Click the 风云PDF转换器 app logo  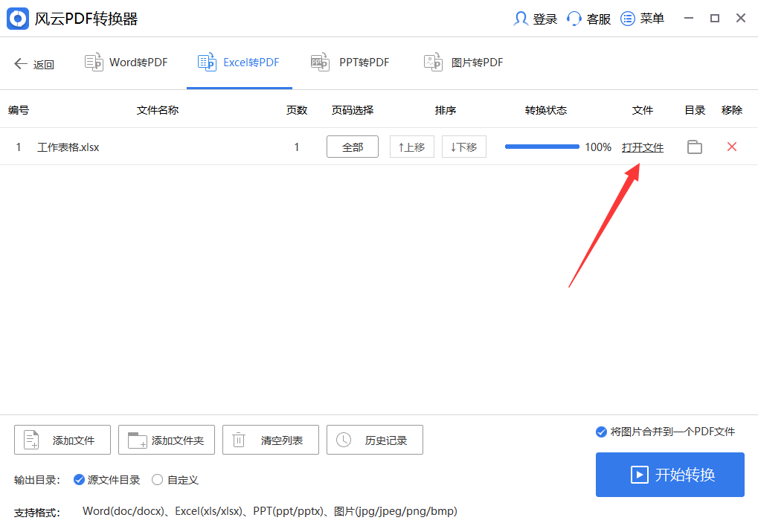[x=18, y=19]
